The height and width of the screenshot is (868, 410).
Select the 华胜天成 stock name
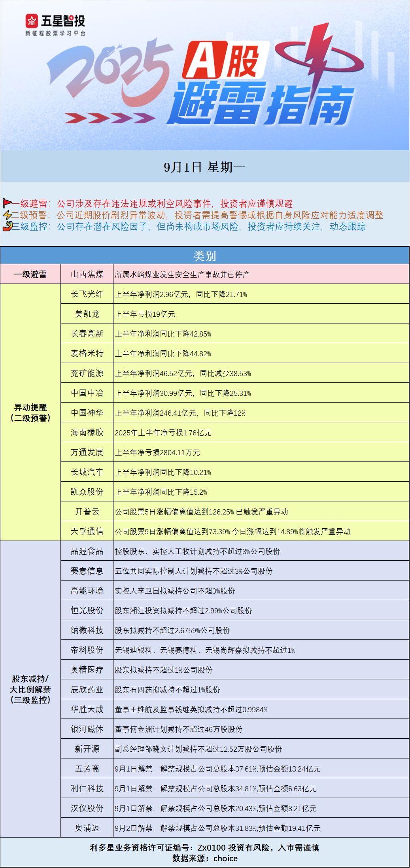click(x=87, y=709)
